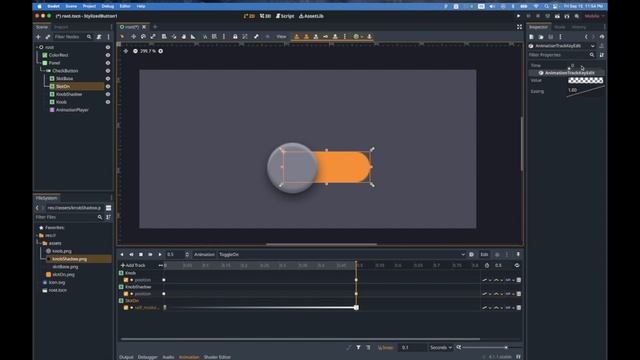Go to previous object in Inspector history

coord(586,37)
